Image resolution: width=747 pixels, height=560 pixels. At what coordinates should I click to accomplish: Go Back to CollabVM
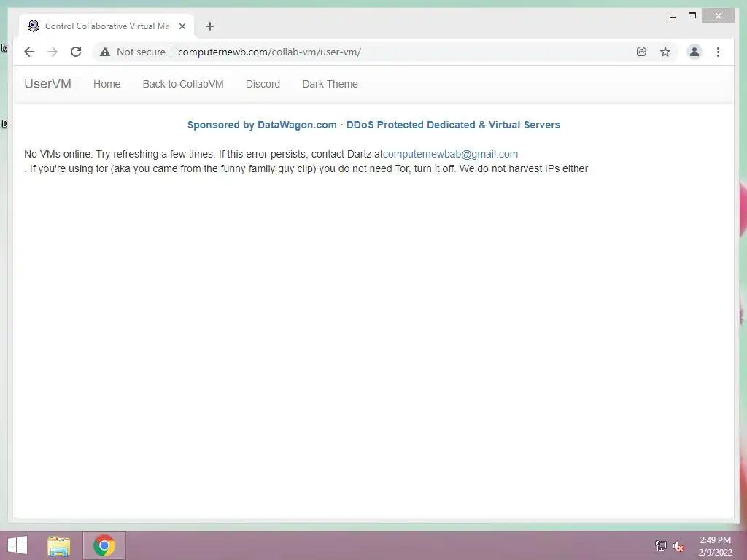pos(183,84)
